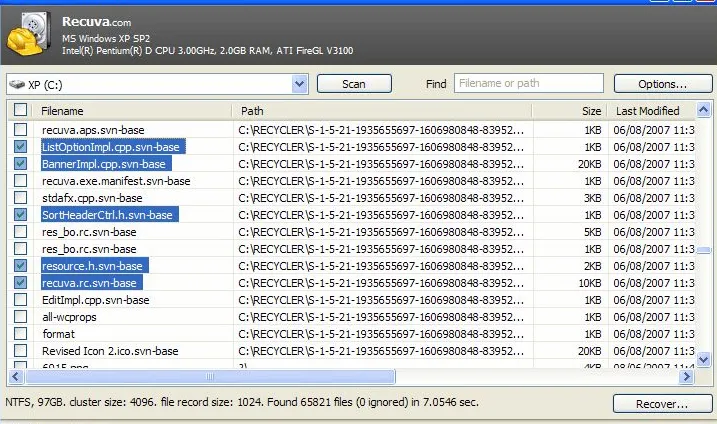Viewport: 717px width, 424px height.
Task: Open the Options dialog
Action: point(663,84)
